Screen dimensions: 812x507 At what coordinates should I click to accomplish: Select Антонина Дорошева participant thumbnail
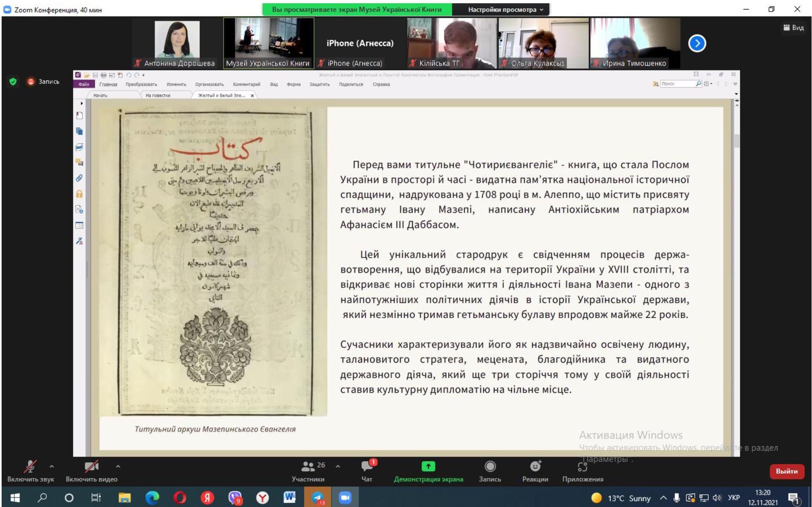177,43
